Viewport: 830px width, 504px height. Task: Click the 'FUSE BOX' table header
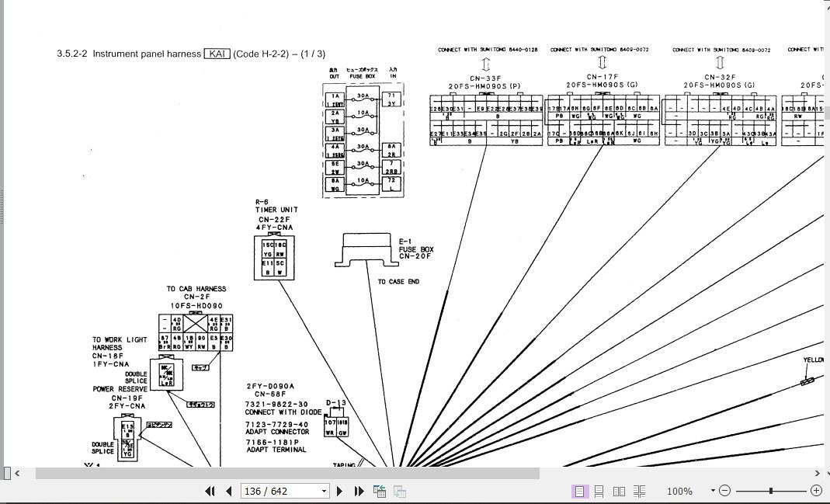click(363, 77)
